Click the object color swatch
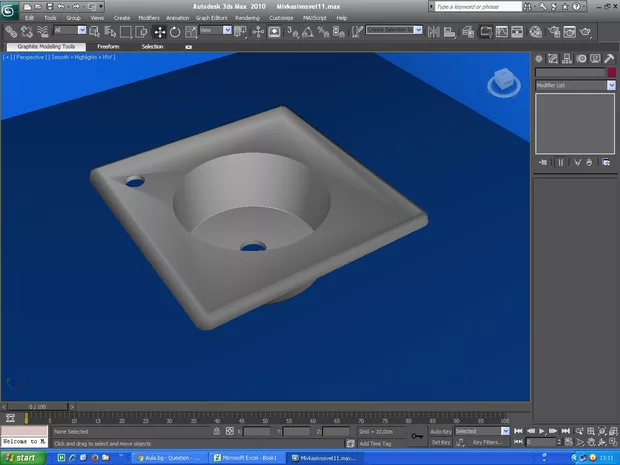This screenshot has height=465, width=620. pyautogui.click(x=611, y=72)
